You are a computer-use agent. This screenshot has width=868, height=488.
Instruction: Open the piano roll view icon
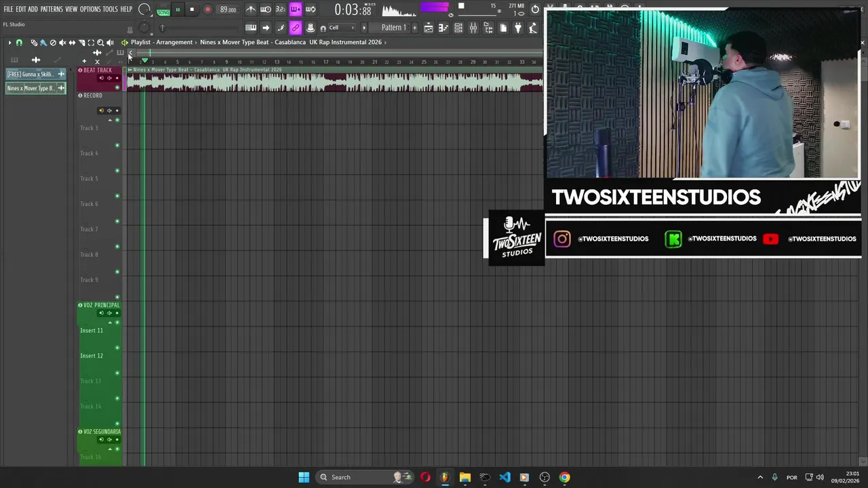[x=443, y=28]
